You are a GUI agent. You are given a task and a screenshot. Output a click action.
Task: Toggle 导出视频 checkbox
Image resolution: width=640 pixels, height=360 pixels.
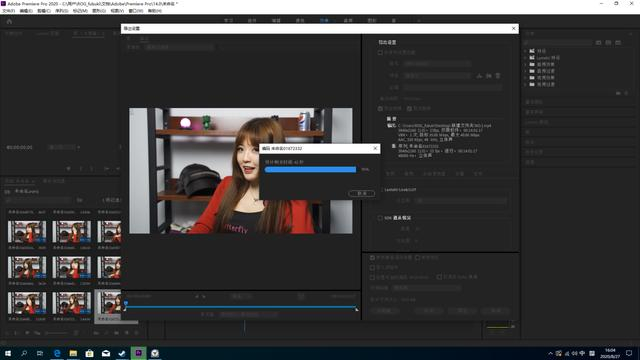click(380, 109)
